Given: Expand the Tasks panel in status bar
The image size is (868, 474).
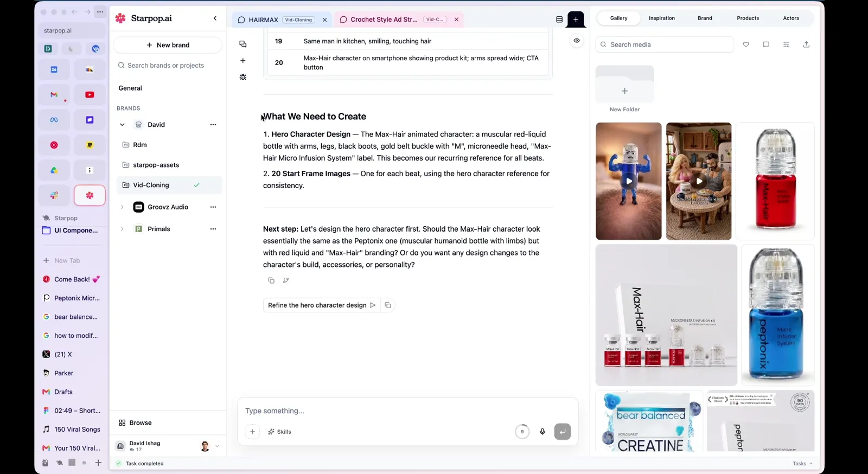Looking at the screenshot, I should [803, 464].
